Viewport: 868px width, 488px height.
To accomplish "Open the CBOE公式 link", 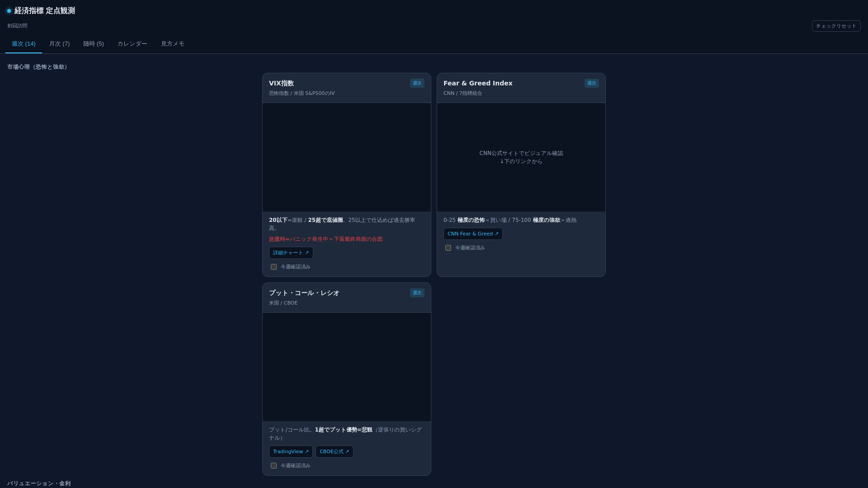I will (334, 452).
